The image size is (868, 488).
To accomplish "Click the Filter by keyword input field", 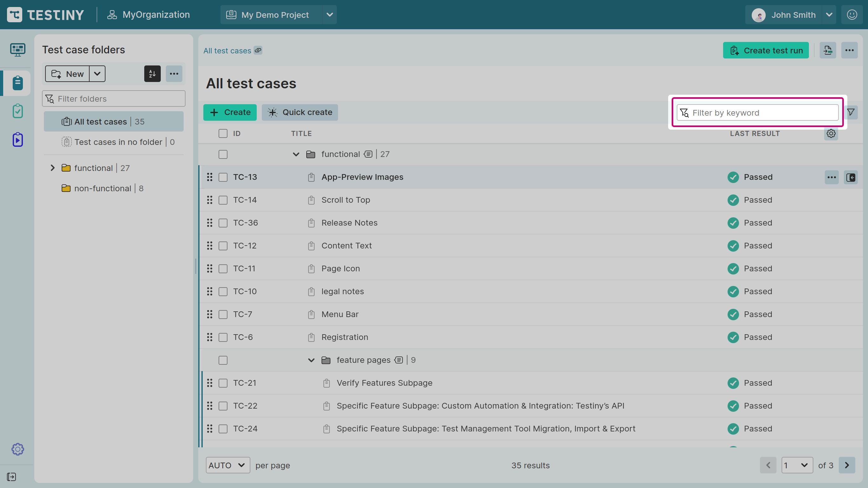I will tap(757, 112).
